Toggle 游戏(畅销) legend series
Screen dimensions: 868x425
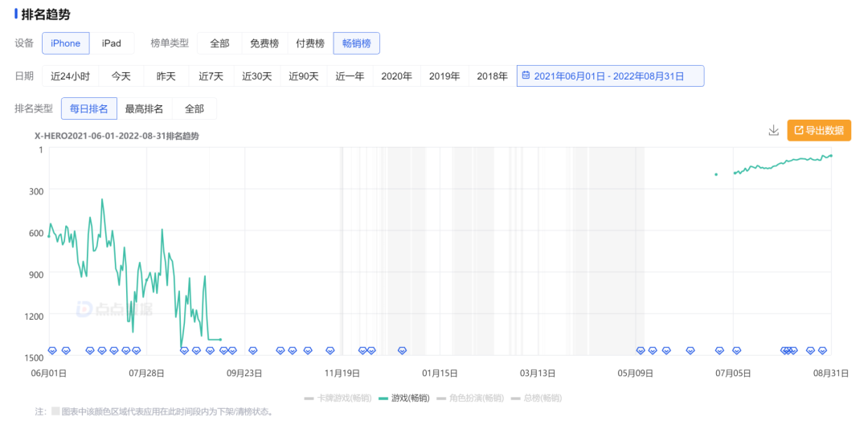403,398
